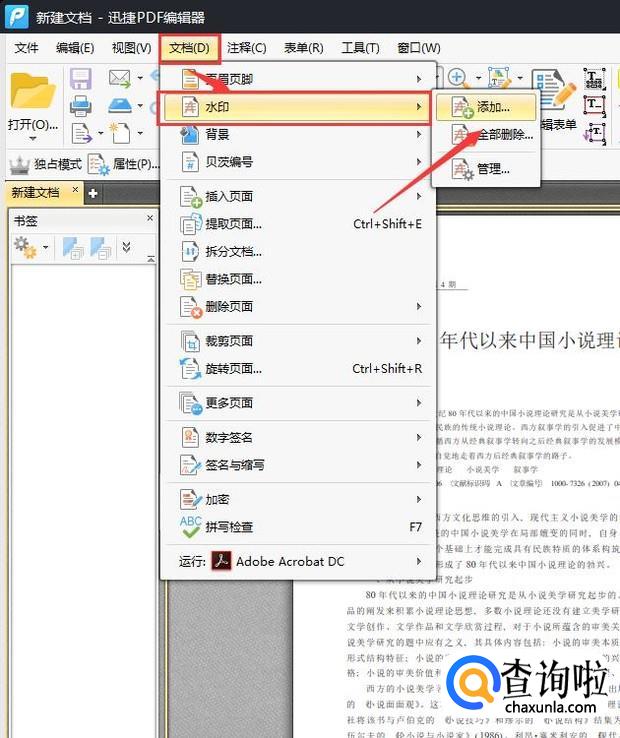Select 旋转页面... menu item
The height and width of the screenshot is (738, 620).
pos(298,369)
